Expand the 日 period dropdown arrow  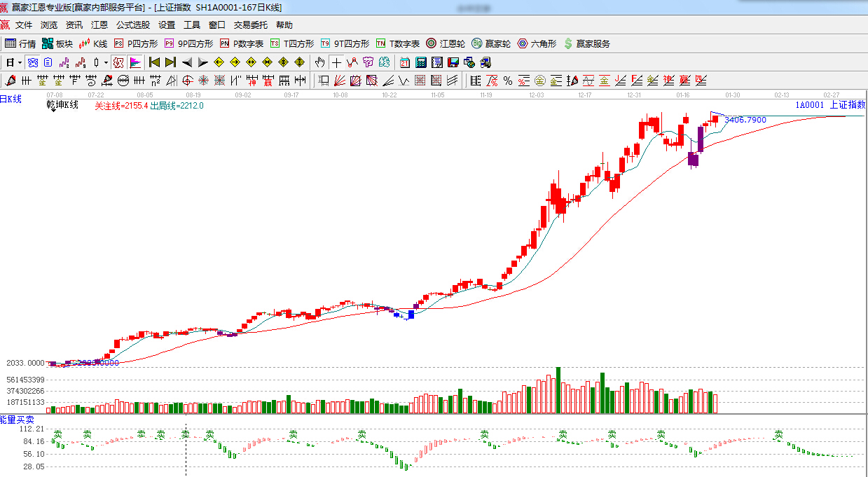point(20,62)
